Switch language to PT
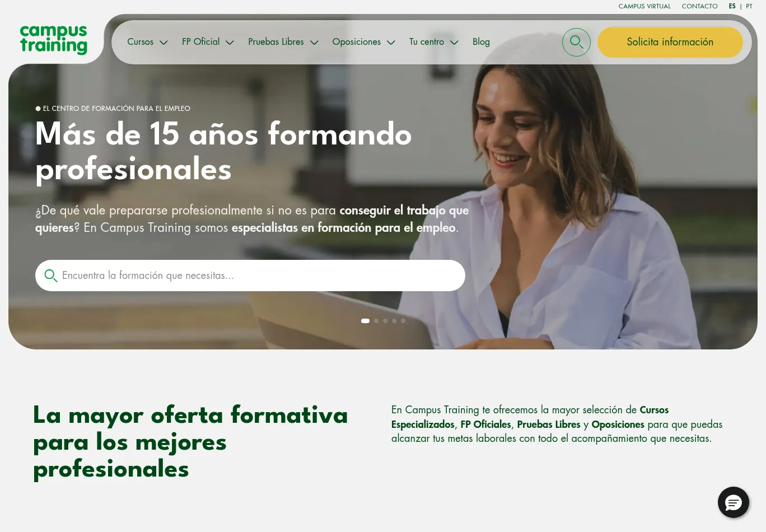This screenshot has width=766, height=532. click(x=749, y=6)
